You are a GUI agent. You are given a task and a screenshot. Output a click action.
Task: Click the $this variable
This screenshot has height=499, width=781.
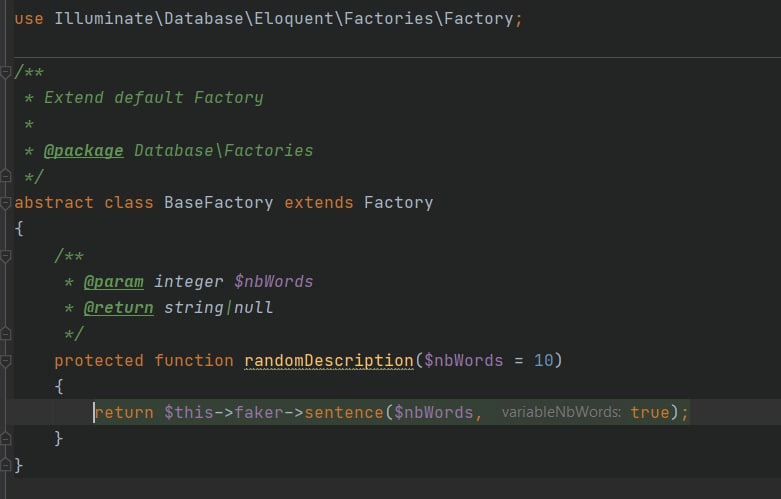point(189,412)
